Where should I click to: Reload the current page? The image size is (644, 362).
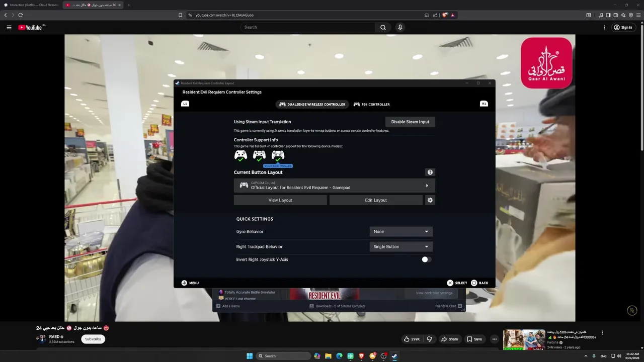(21, 15)
